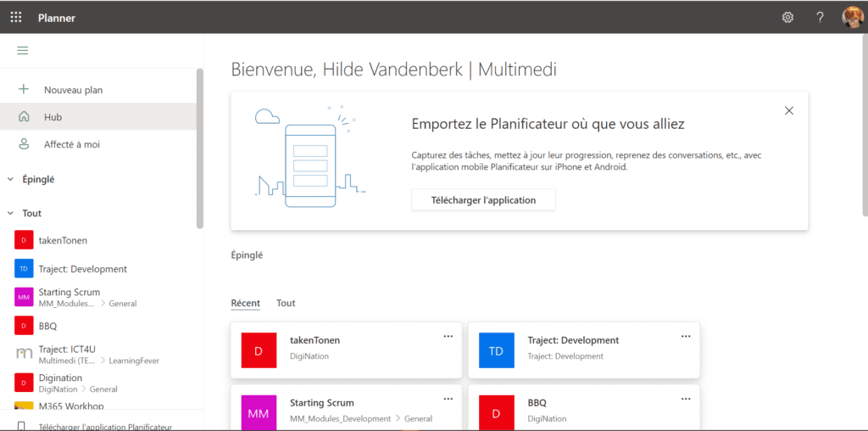Switch to the Tout tab in main area

coord(286,303)
